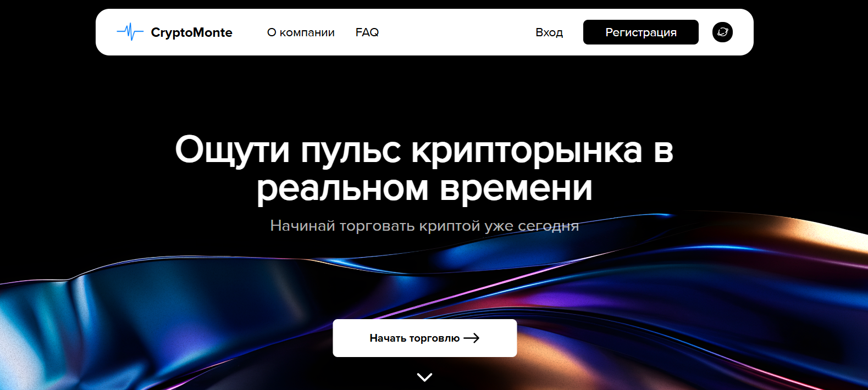
Task: Open the planet globe icon in navbar
Action: click(722, 32)
